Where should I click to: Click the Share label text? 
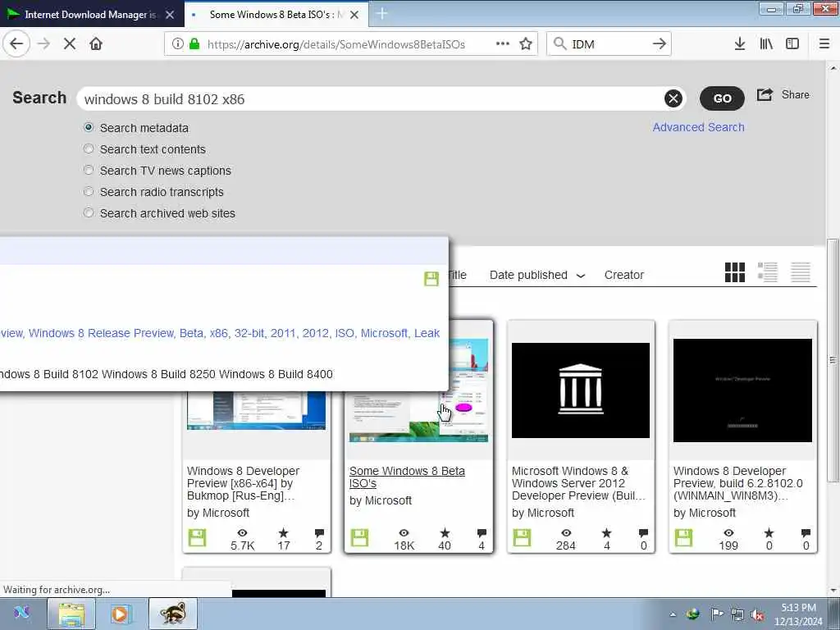click(796, 95)
